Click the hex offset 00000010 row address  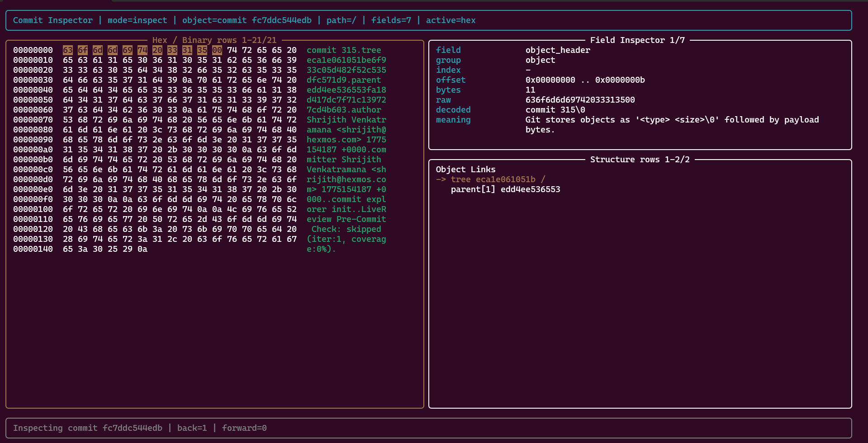33,60
